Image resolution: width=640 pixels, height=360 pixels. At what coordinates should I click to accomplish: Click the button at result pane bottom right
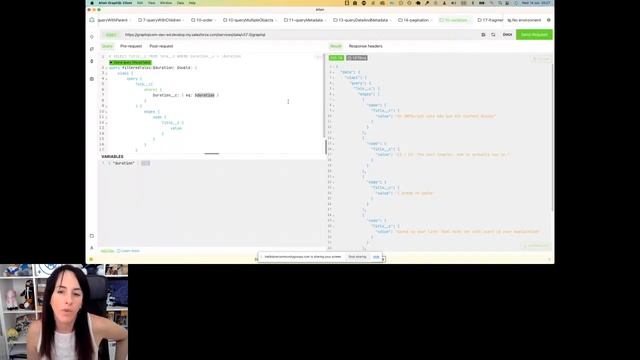(x=537, y=246)
